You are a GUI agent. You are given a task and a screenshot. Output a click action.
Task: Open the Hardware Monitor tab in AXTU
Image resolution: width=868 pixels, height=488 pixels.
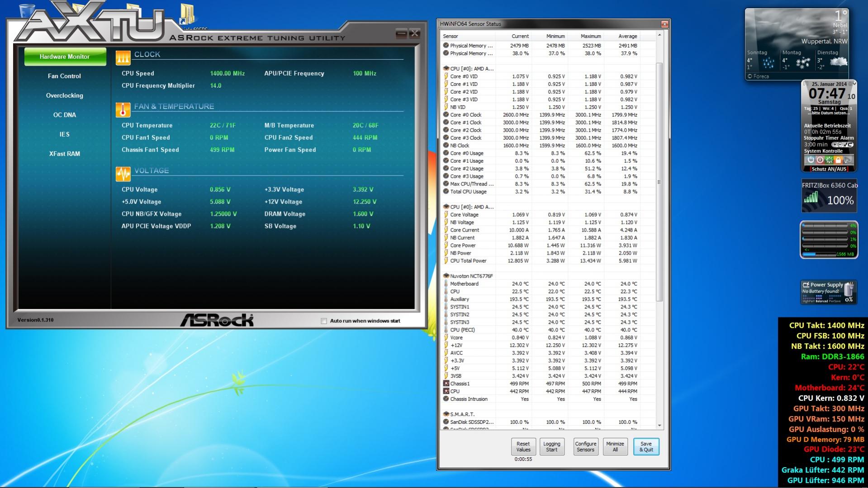coord(65,57)
